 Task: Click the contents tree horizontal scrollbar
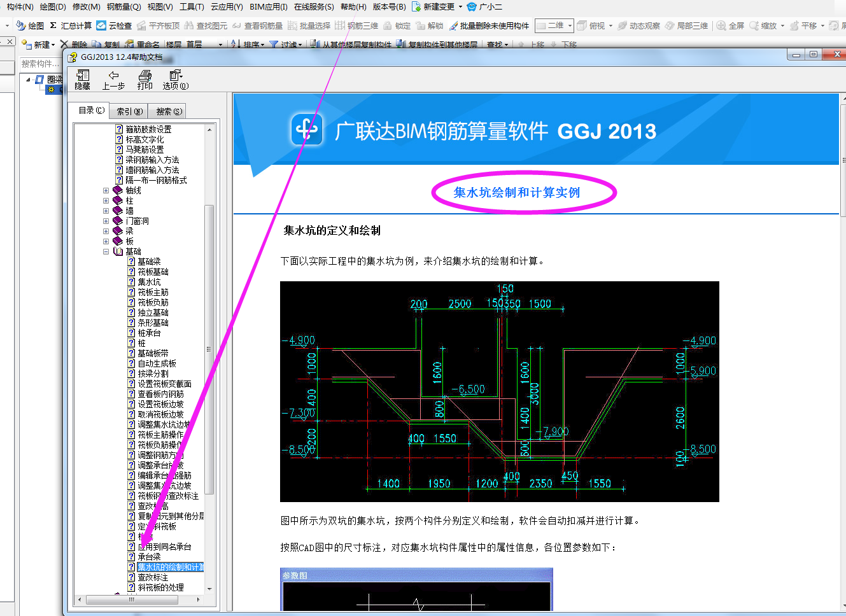(139, 599)
